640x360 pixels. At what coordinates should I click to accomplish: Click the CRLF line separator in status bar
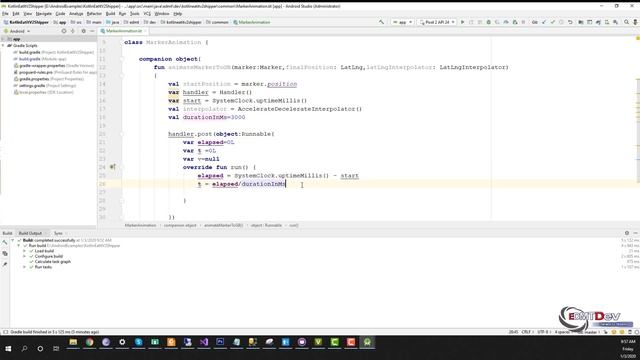point(526,332)
